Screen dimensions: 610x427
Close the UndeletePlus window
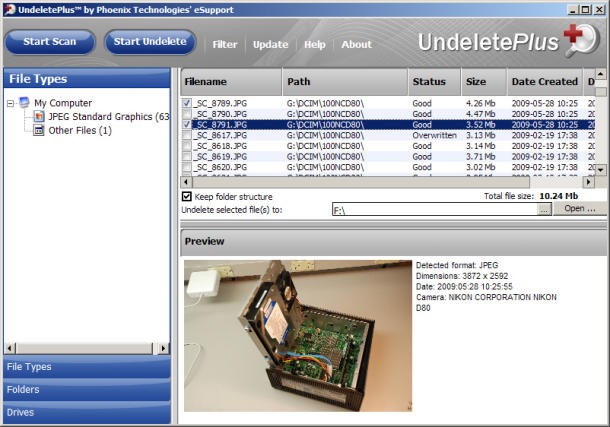pos(599,10)
